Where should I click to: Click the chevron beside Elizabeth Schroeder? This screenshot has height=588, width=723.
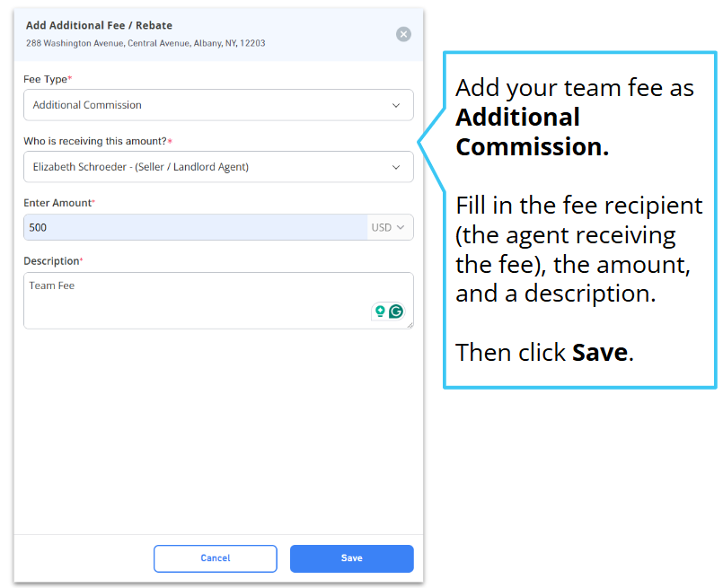coord(395,167)
